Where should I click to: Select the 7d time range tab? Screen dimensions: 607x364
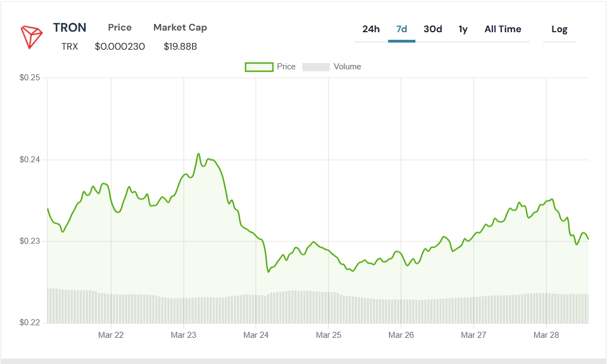[401, 29]
